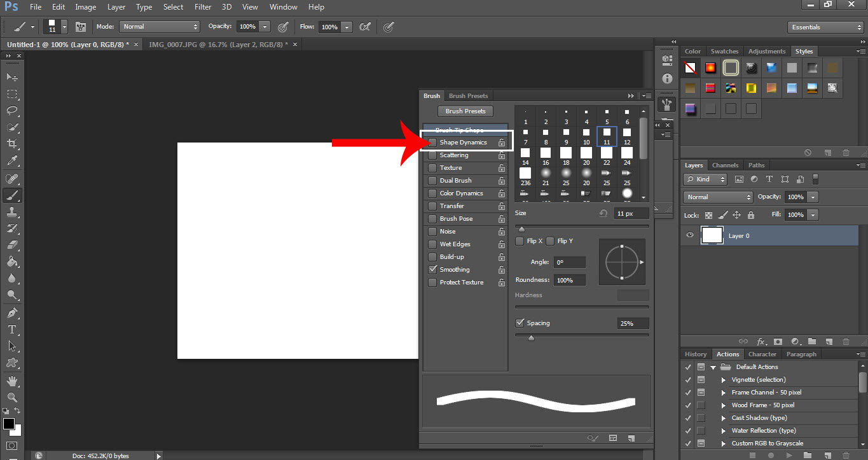The width and height of the screenshot is (868, 460).
Task: Enable the Shape Dynamics checkbox
Action: tap(432, 143)
